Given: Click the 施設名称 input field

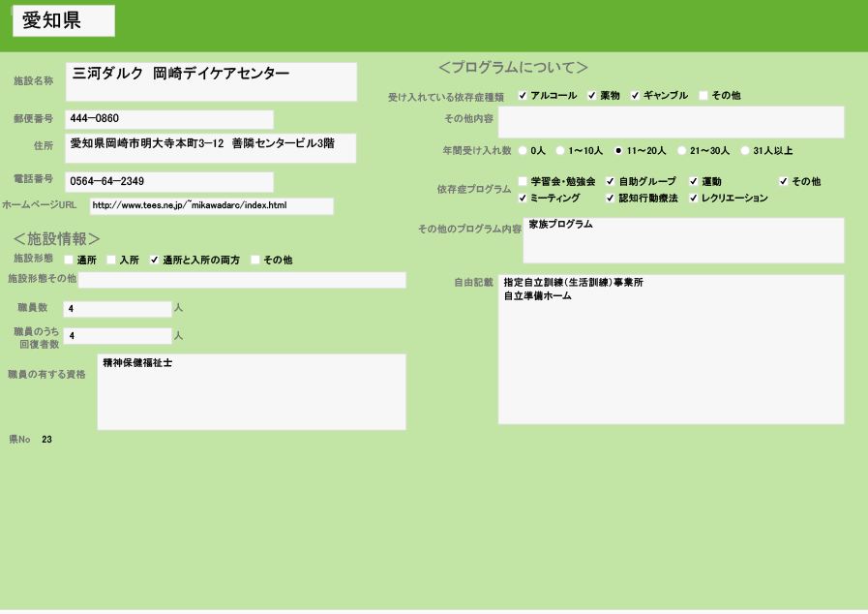Looking at the screenshot, I should pyautogui.click(x=211, y=81).
